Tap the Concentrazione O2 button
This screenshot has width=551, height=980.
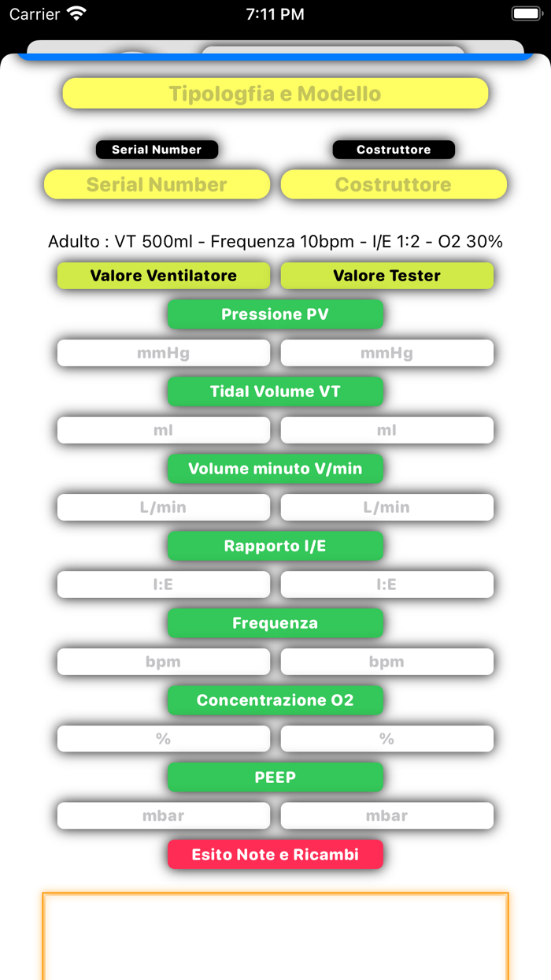tap(275, 700)
